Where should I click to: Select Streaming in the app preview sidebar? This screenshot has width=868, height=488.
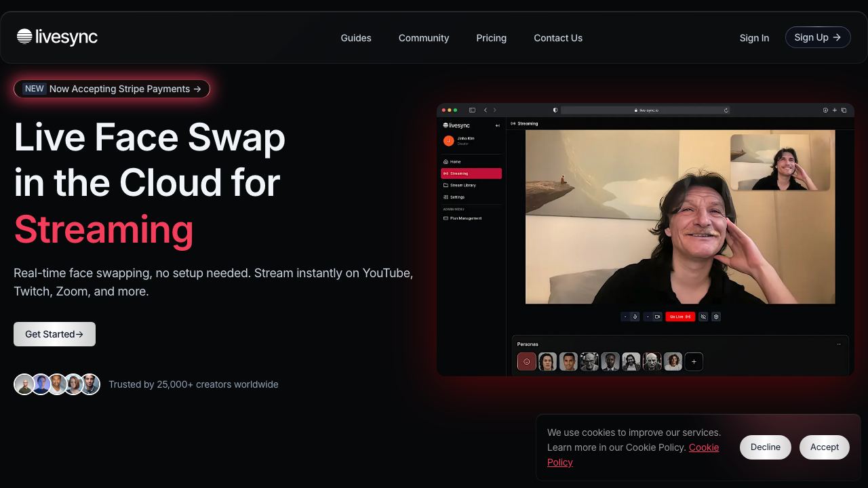pos(471,174)
